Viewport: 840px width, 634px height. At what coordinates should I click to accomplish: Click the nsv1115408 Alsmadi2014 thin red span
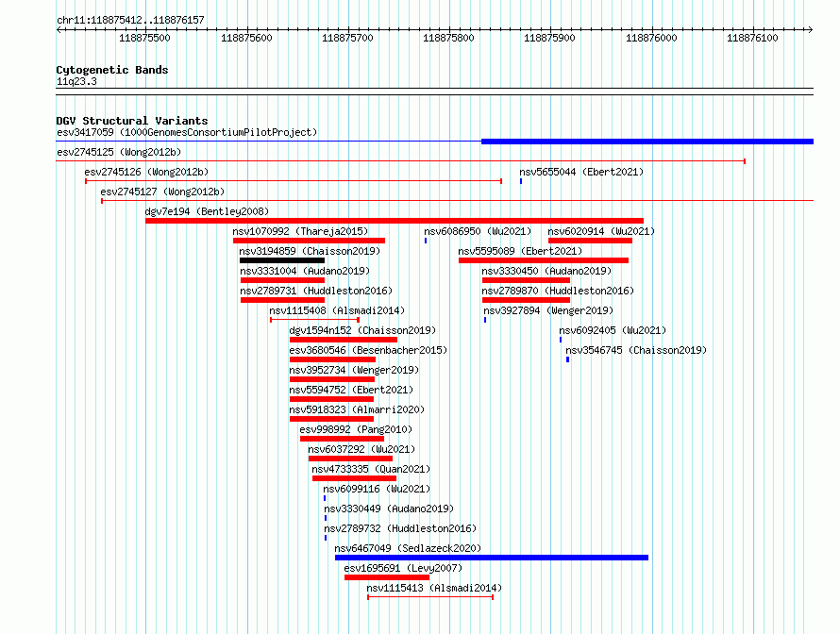tap(314, 320)
